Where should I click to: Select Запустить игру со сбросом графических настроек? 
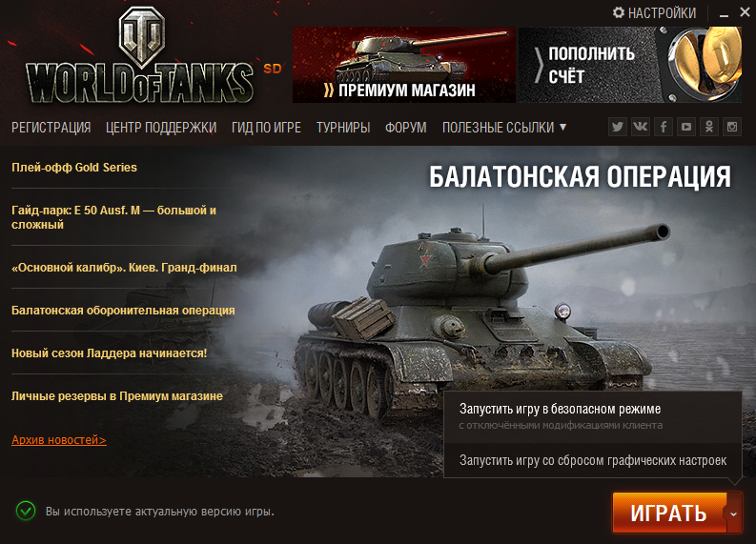click(x=593, y=461)
